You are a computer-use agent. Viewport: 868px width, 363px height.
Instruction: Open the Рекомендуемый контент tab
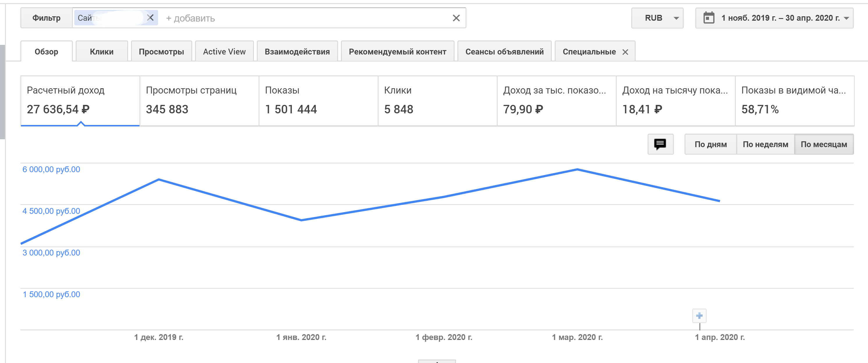pyautogui.click(x=397, y=52)
